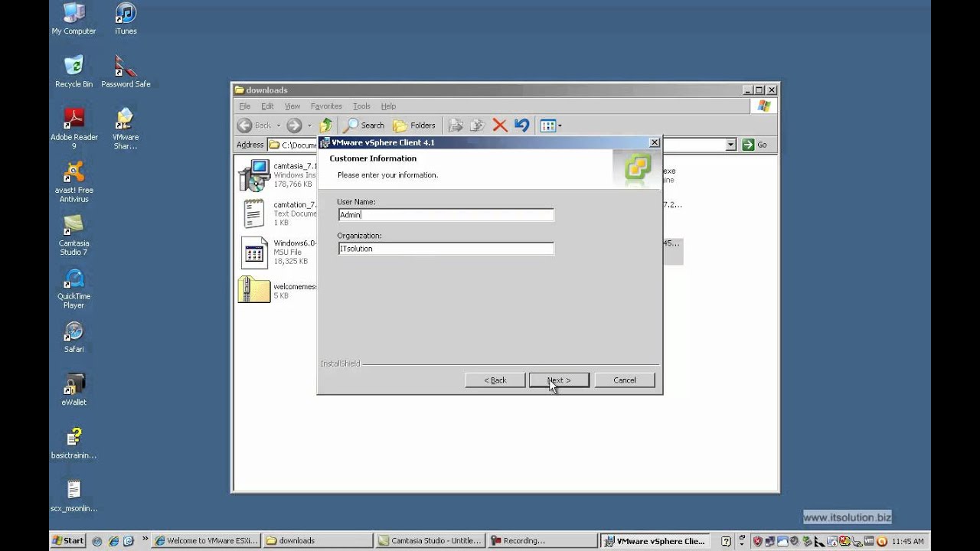Open Password Safe desktop shortcut
This screenshot has height=551, width=980.
pyautogui.click(x=126, y=71)
